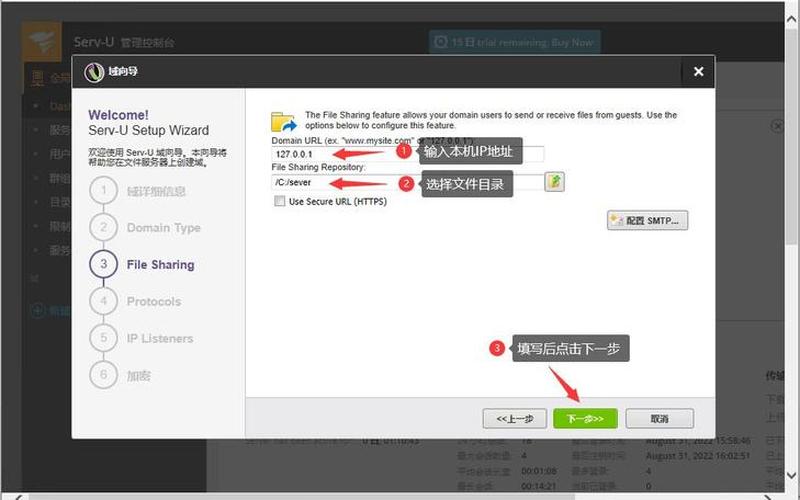Click the trial remaining Buy Now banner
Screen dimensions: 800x500
514,42
